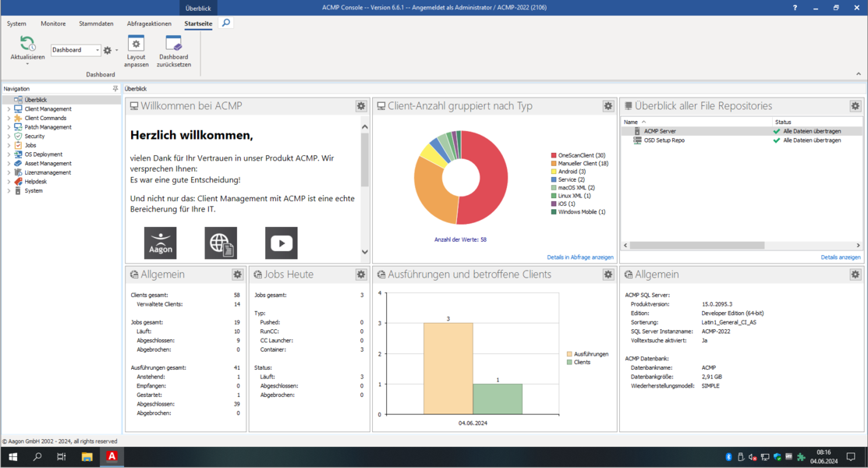Click the ribbon search magnifier icon
The image size is (868, 468).
tap(226, 23)
